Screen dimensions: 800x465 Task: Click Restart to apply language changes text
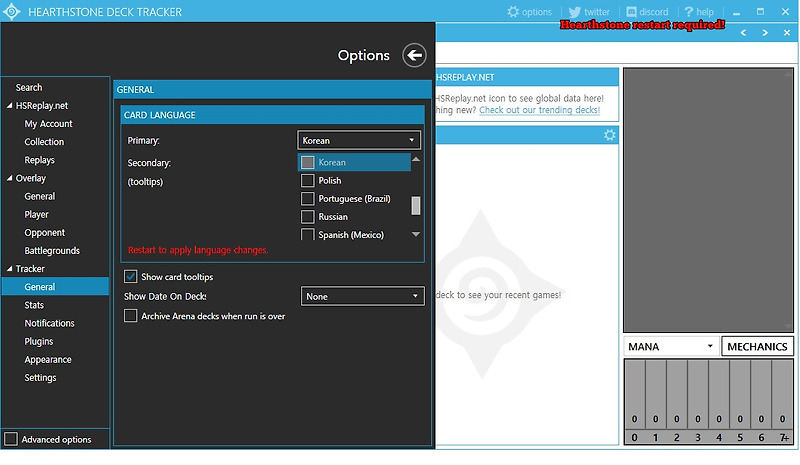point(198,250)
